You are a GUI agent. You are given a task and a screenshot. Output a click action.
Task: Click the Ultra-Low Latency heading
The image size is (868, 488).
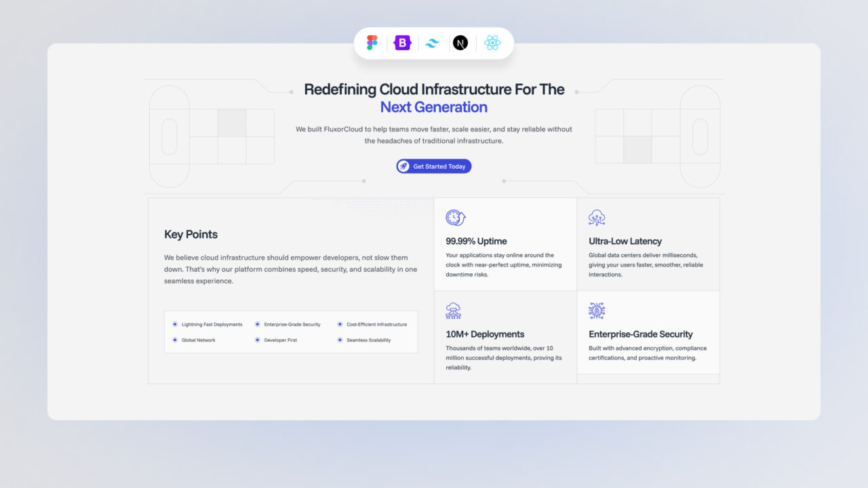click(x=625, y=241)
